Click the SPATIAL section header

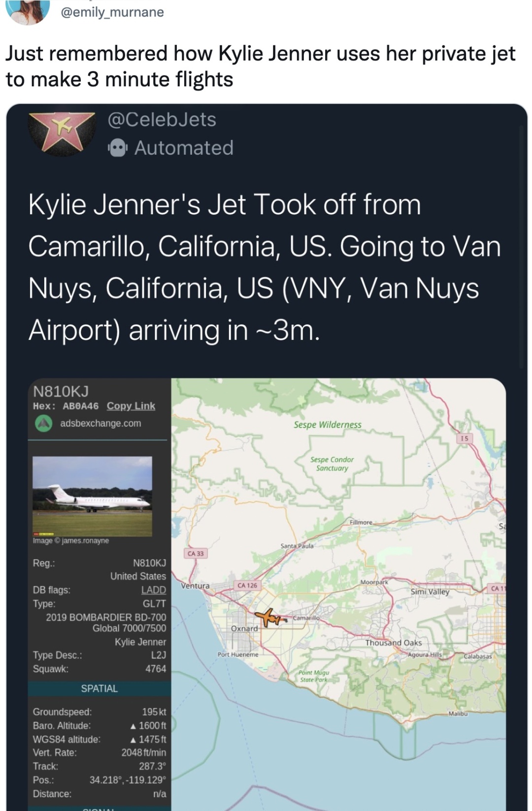tap(99, 688)
